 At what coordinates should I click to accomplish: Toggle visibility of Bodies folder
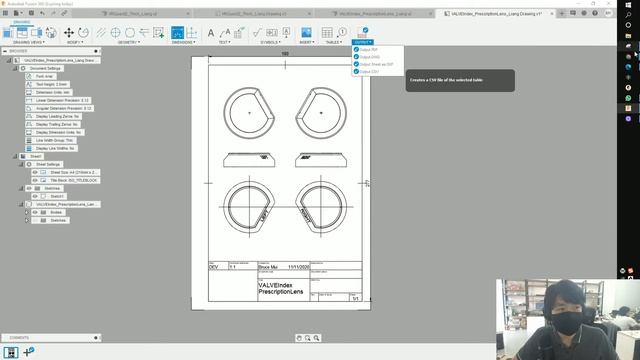coord(35,212)
